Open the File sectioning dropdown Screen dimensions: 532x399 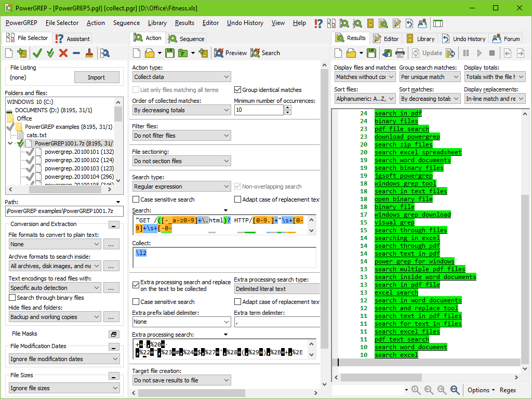click(x=181, y=161)
